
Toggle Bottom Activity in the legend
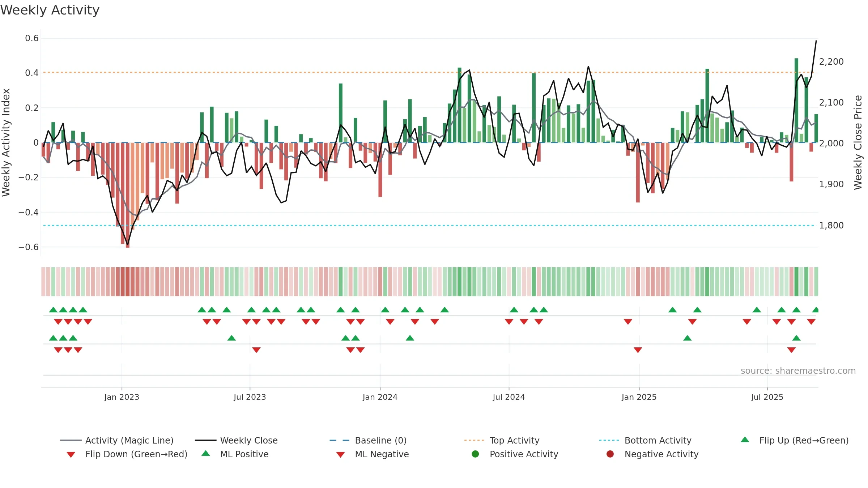pos(645,440)
